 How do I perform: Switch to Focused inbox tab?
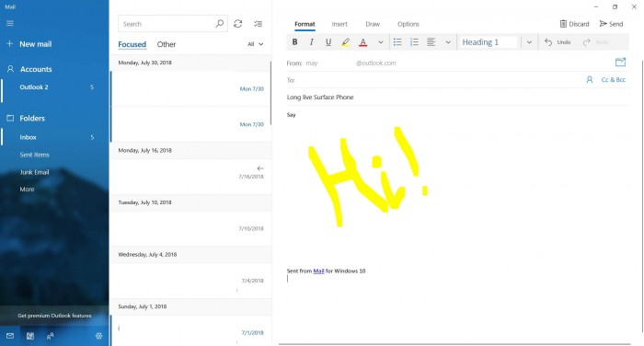tap(132, 44)
